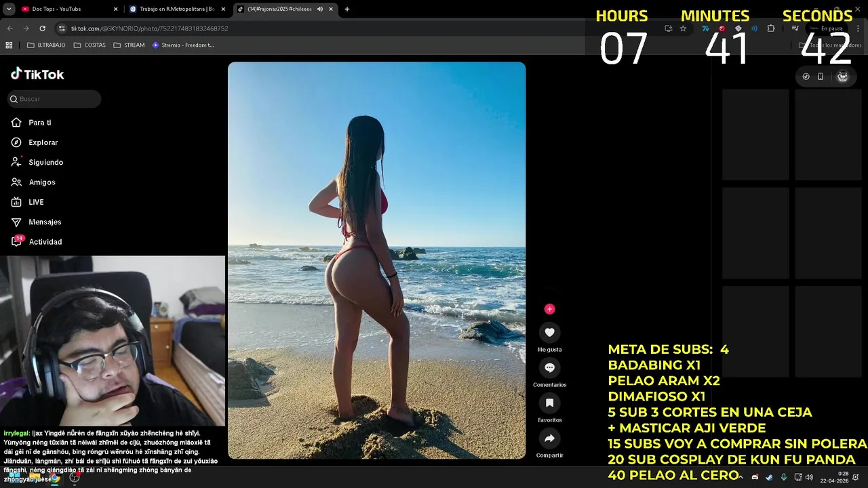Select the #rajonas2025 TikTok tab
868x488 pixels.
click(x=285, y=9)
